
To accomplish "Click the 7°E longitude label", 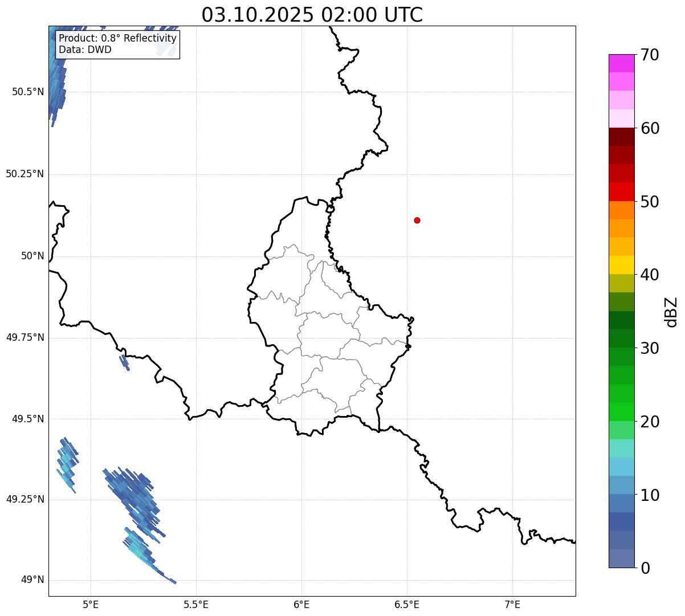I will point(512,604).
